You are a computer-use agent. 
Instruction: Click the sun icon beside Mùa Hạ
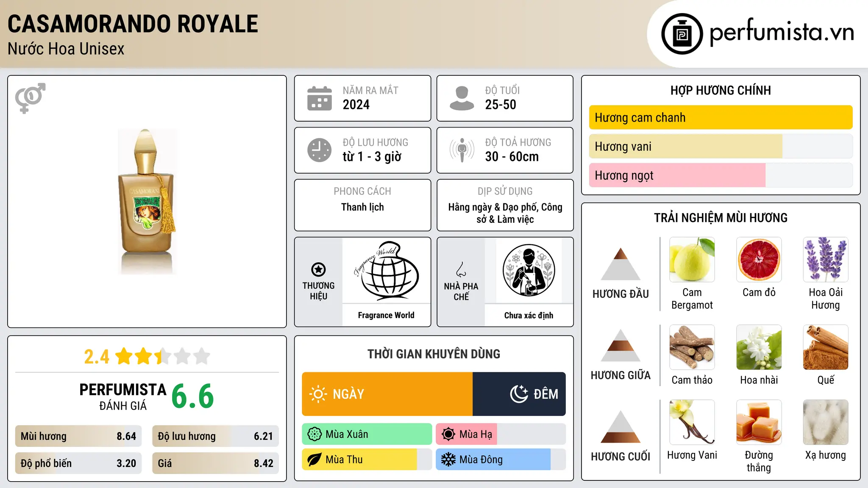[448, 434]
